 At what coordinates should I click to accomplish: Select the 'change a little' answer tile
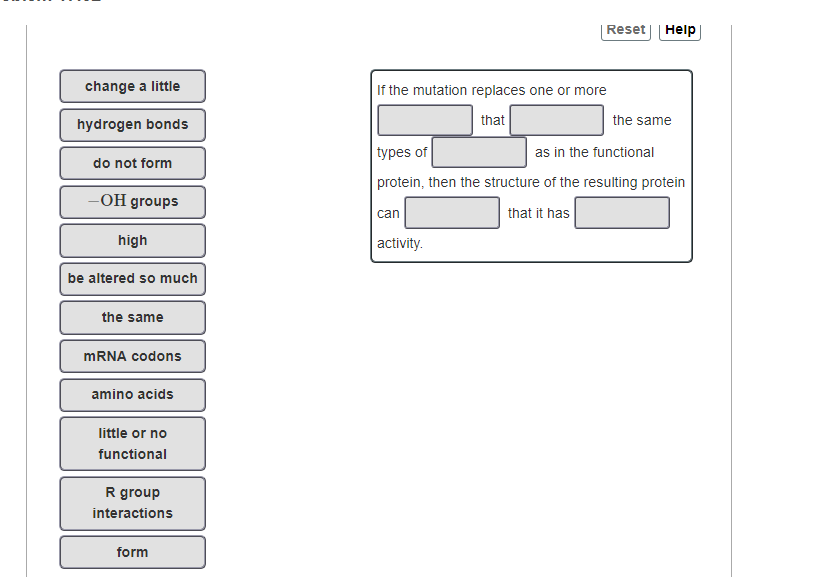(132, 86)
